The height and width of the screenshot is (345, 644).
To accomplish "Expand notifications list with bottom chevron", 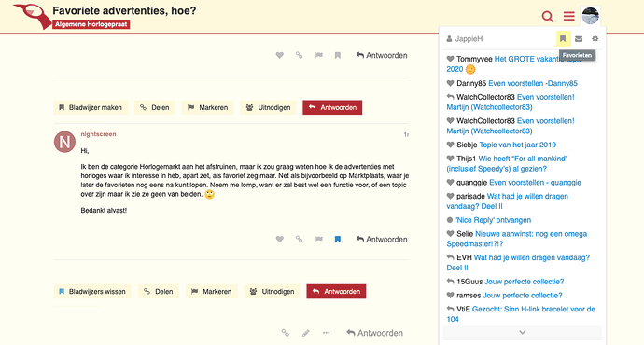I will point(522,332).
